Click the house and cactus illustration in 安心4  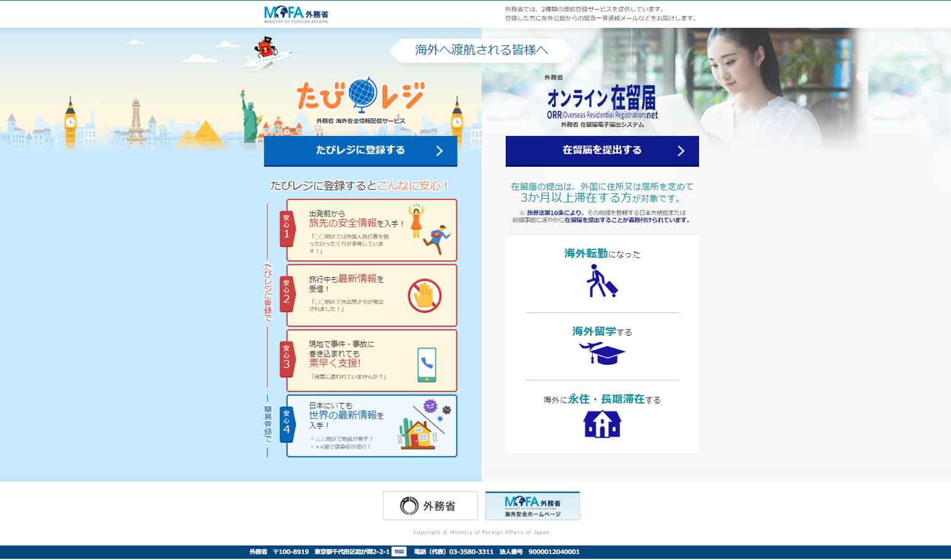click(418, 431)
